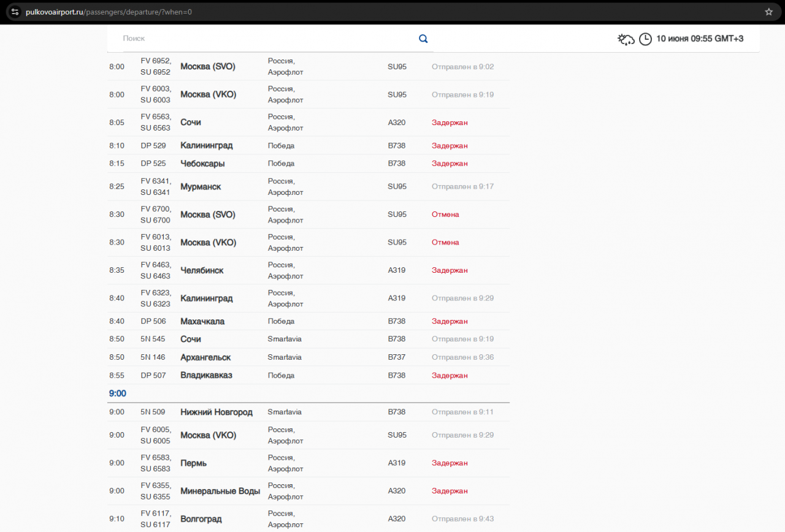
Task: Select the Нижний Новгород flight
Action: tap(216, 412)
